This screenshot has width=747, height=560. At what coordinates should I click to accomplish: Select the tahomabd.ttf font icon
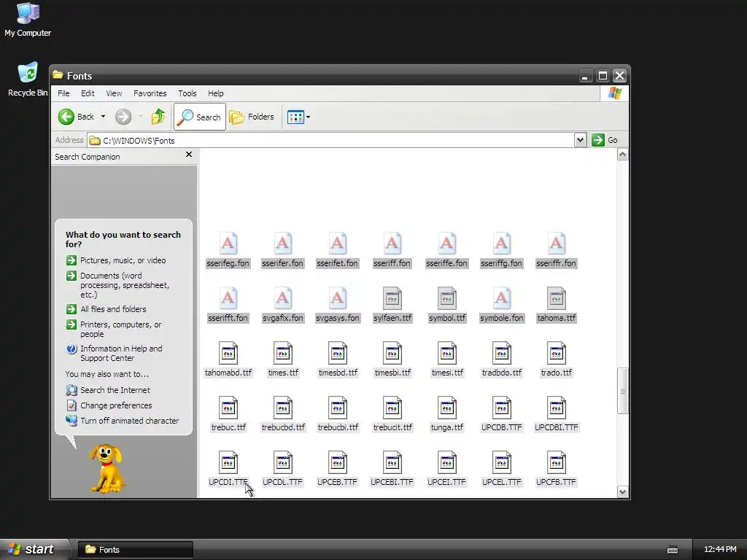228,354
